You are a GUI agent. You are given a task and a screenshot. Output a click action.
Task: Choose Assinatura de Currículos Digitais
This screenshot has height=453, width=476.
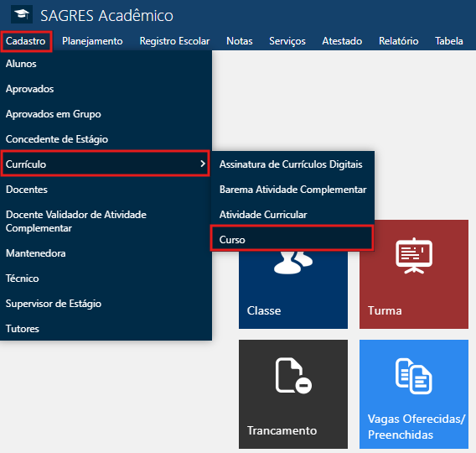click(x=293, y=164)
